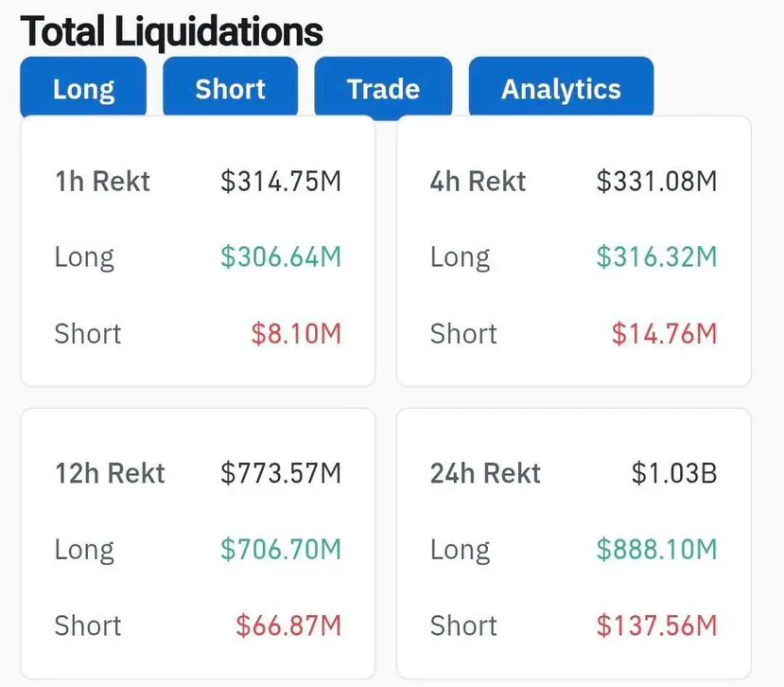
Task: Click the Total Liquidations heading
Action: pos(171,31)
